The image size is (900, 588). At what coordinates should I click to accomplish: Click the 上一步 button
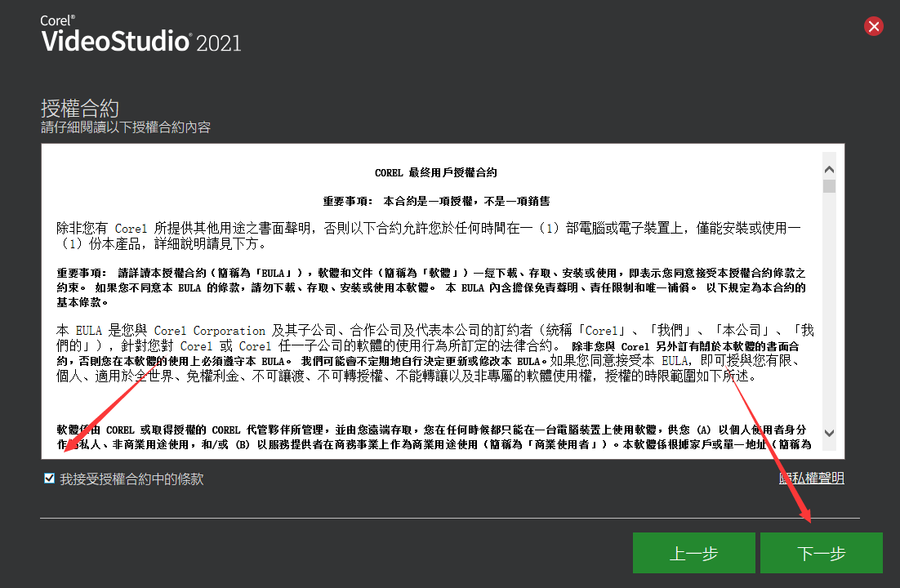coord(694,553)
